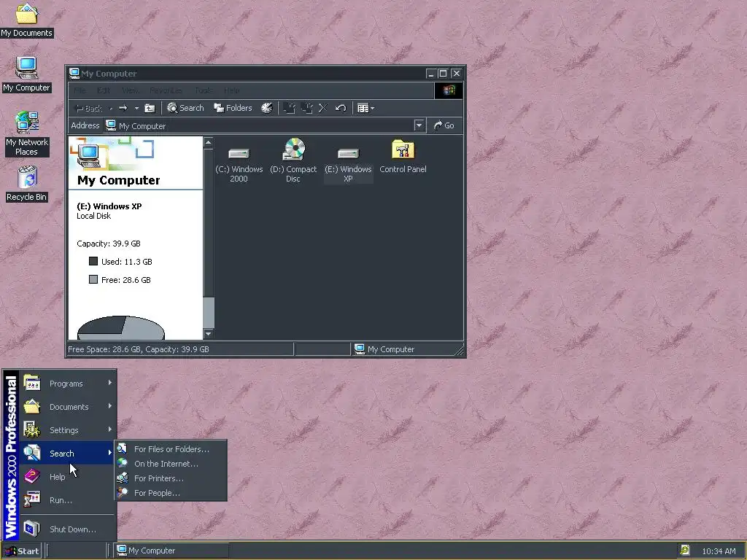Click the Free space color swatch
The width and height of the screenshot is (747, 560).
coord(93,279)
